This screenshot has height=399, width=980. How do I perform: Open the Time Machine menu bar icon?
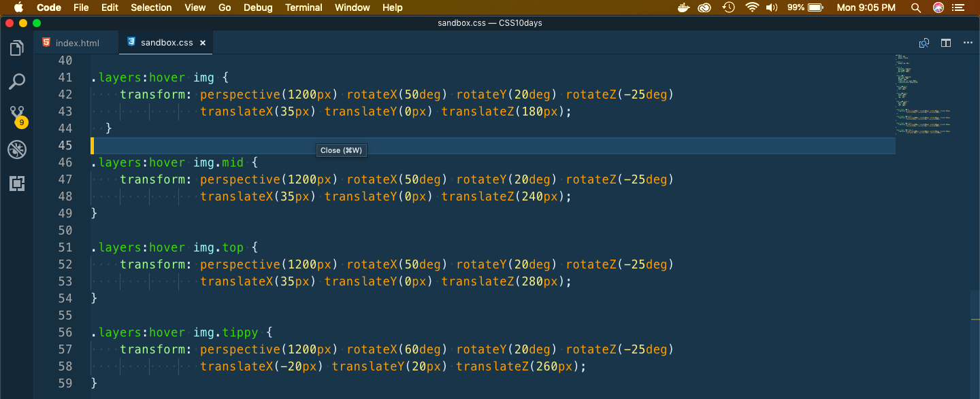tap(729, 7)
